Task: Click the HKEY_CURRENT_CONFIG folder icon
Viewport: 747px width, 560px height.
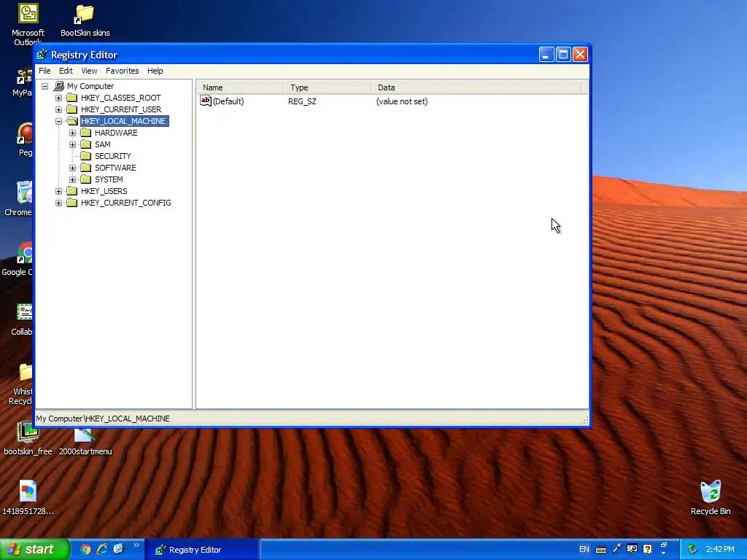Action: pos(72,203)
